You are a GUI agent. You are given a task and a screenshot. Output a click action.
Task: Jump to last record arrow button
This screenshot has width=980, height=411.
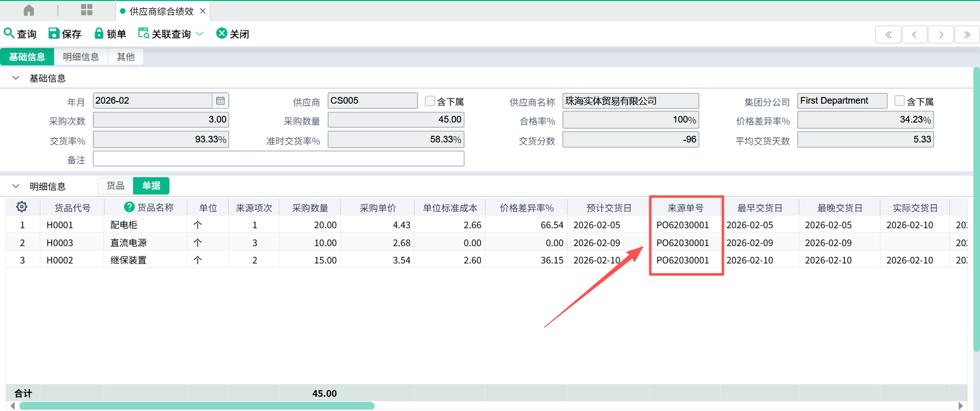[x=967, y=35]
